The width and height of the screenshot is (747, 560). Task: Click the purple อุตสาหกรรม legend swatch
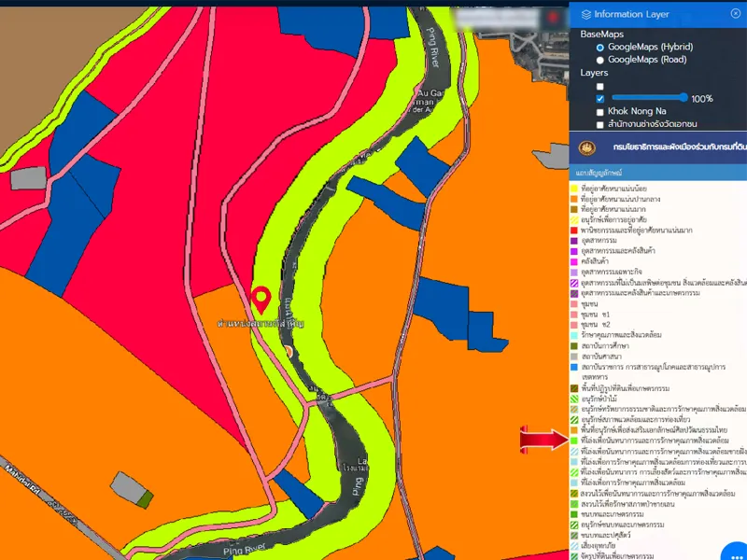pyautogui.click(x=574, y=241)
